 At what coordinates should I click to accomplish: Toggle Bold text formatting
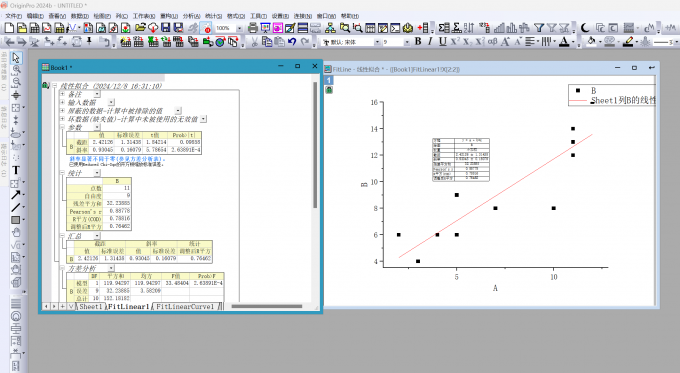418,42
